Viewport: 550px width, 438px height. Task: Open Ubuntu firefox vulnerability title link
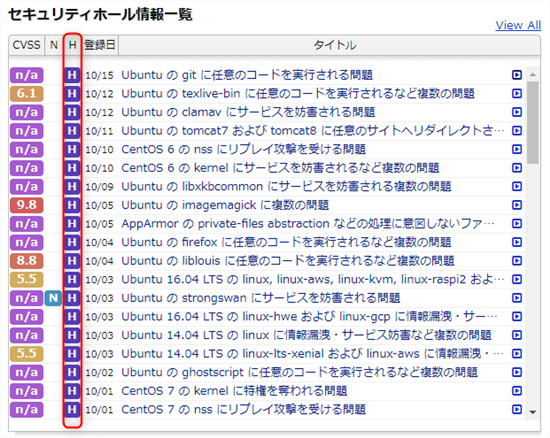point(286,242)
